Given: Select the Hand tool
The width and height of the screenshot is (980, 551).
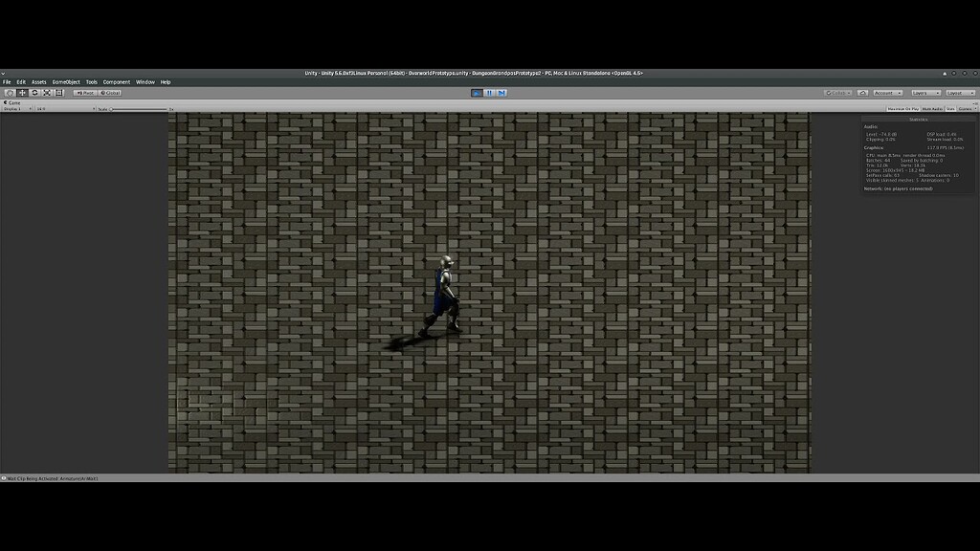Looking at the screenshot, I should 10,92.
